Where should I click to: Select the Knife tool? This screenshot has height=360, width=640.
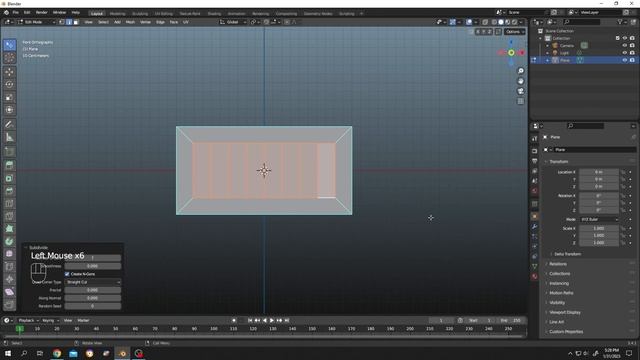click(9, 216)
